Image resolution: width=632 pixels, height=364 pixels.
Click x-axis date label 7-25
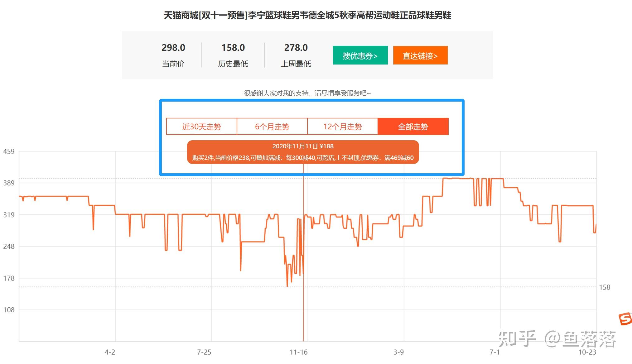tap(204, 352)
